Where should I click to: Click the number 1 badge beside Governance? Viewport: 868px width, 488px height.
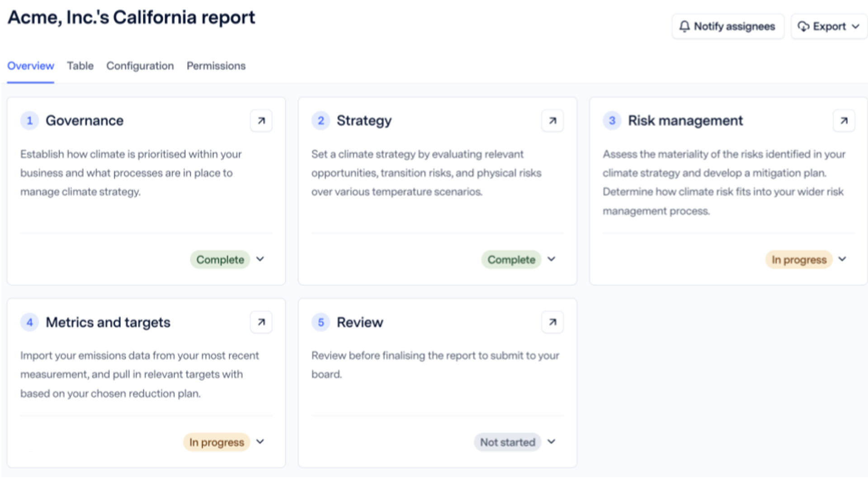pos(29,121)
